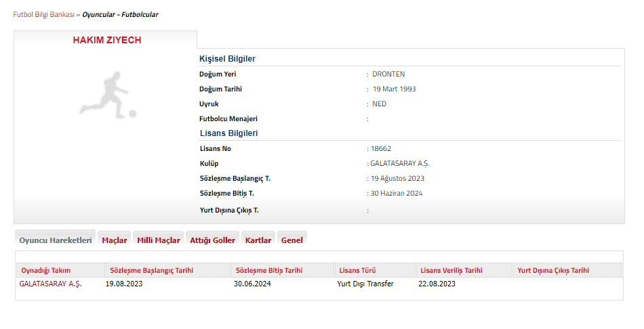Select the Oyuncu Hareketleri tab
This screenshot has height=329, width=644.
coord(55,240)
